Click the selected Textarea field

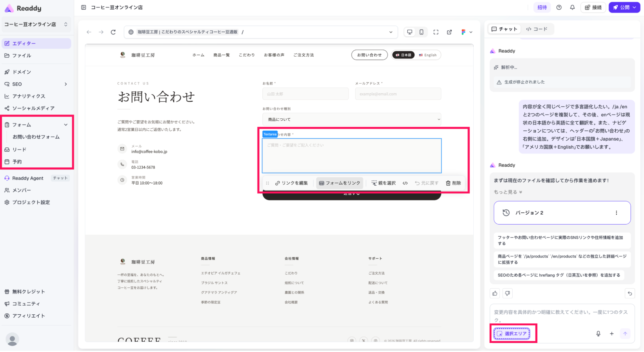point(351,156)
